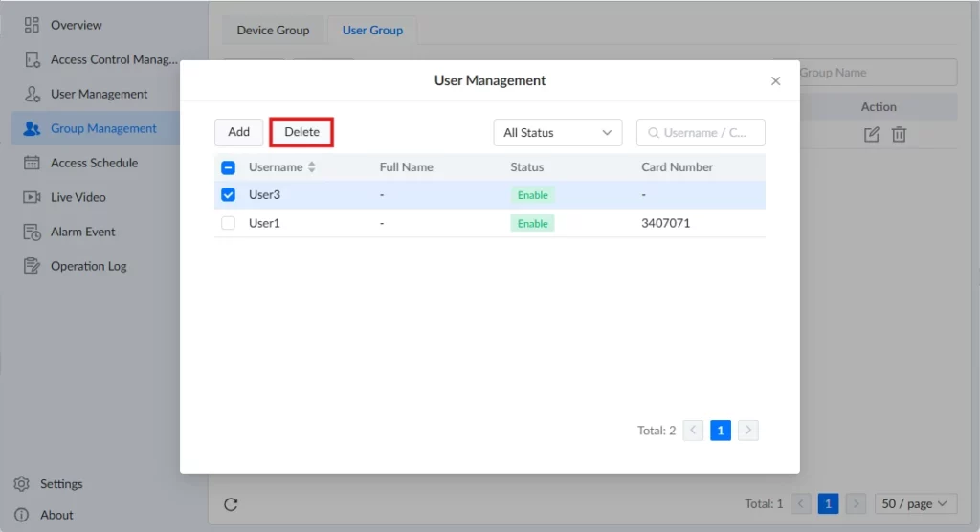Click next page arrow in main pagination
This screenshot has height=532, width=980.
856,504
